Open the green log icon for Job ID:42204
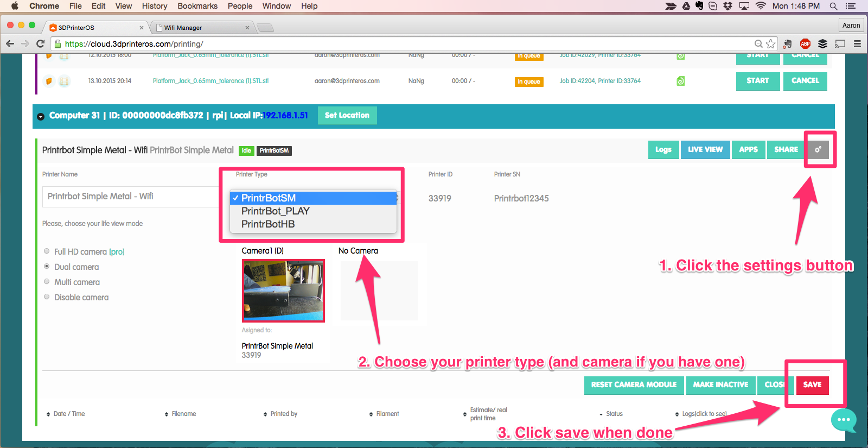This screenshot has height=448, width=868. pos(681,81)
